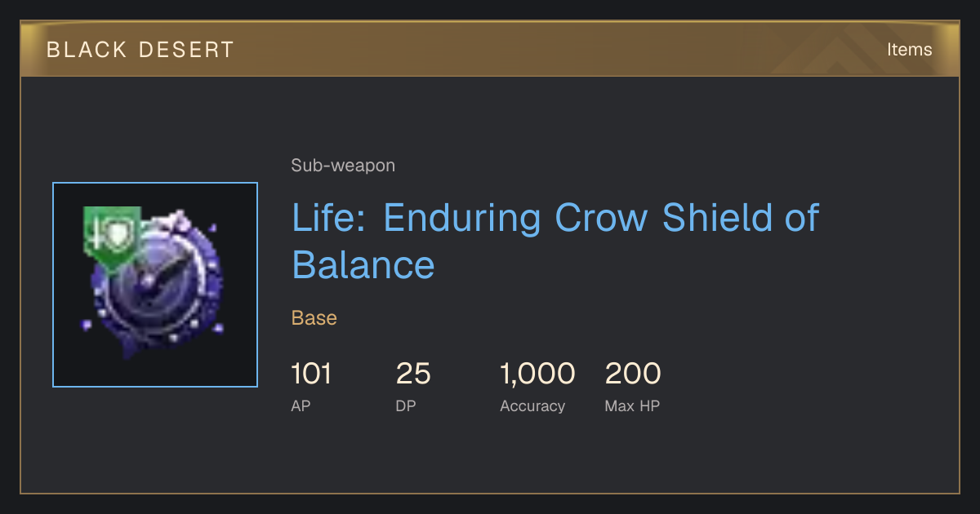Click the 1,000 Accuracy stat value
Screen dimensions: 980x514
pos(537,374)
